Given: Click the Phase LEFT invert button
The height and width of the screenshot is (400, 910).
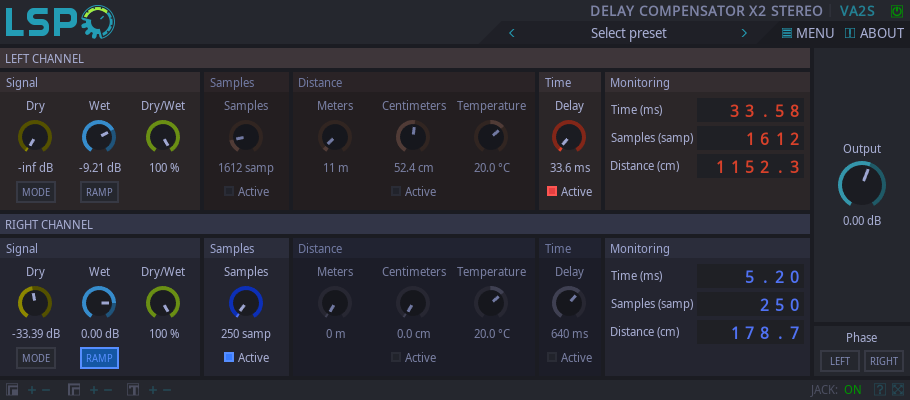Looking at the screenshot, I should [839, 361].
